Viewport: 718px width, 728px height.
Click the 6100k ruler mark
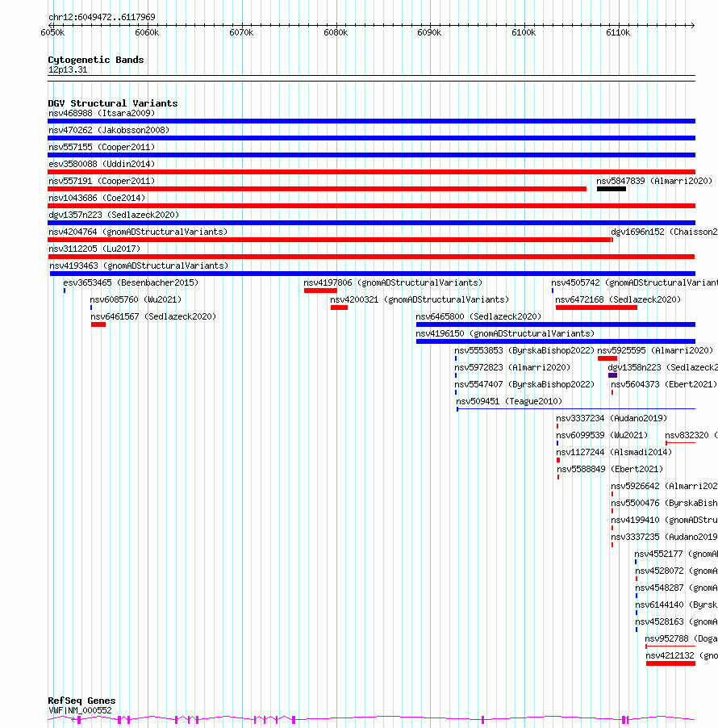pos(524,32)
